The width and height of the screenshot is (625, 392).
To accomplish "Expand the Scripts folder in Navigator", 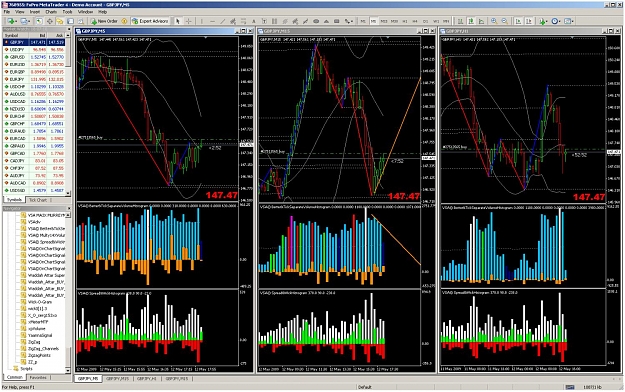I will tap(26, 368).
